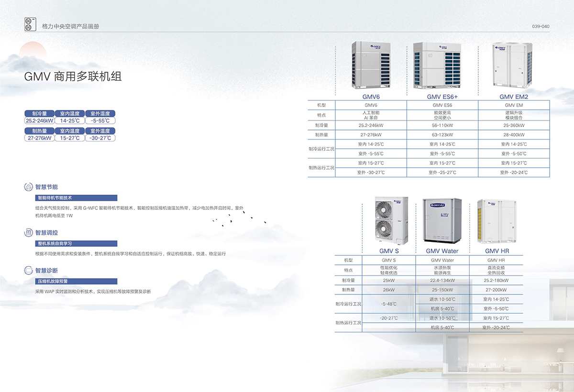574x392 pixels.
Task: Click table cell 室外 -25-27℃
Action: point(442,173)
